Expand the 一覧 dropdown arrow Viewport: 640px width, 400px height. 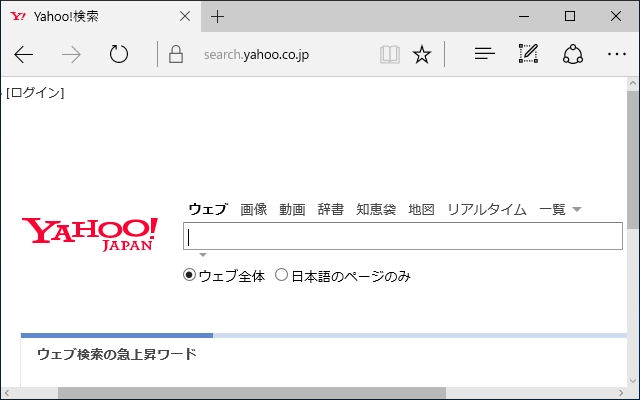577,209
